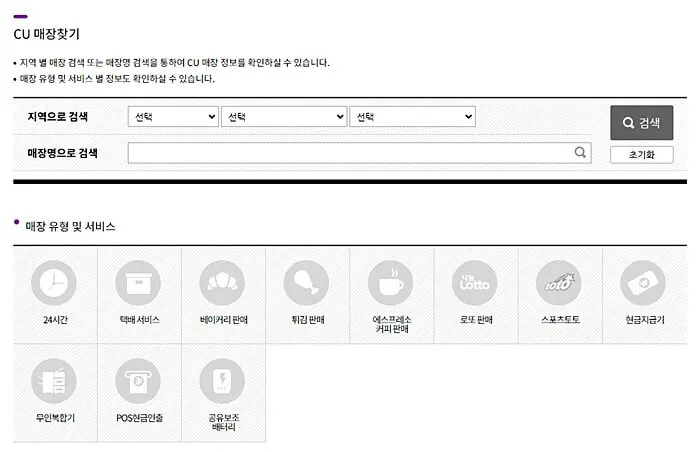
Task: Click the magnifier inside store name field
Action: click(580, 153)
